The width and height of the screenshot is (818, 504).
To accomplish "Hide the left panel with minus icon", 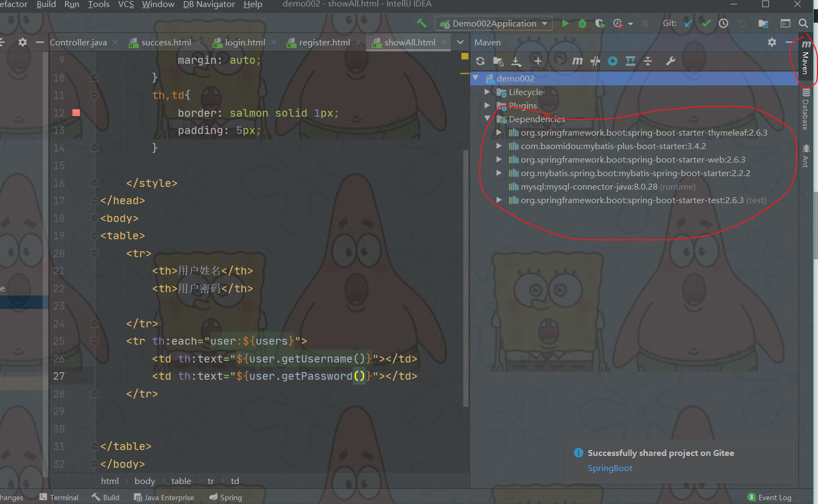I will [x=39, y=42].
